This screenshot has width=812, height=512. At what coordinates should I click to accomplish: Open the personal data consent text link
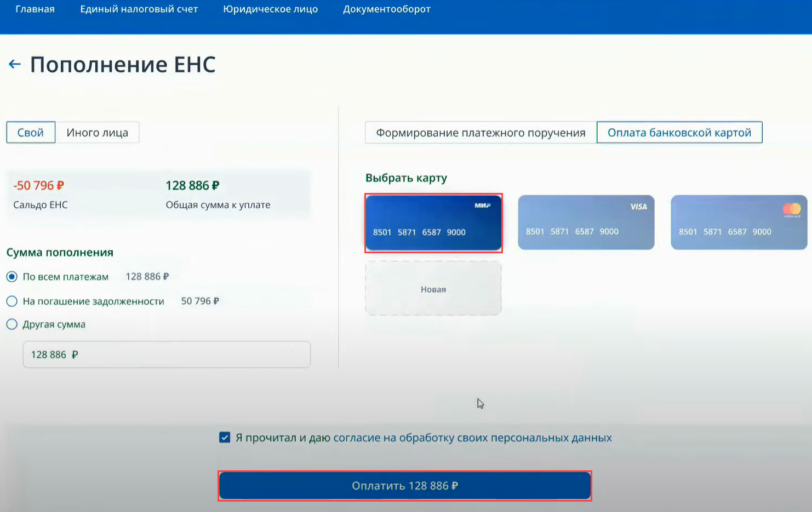click(472, 438)
